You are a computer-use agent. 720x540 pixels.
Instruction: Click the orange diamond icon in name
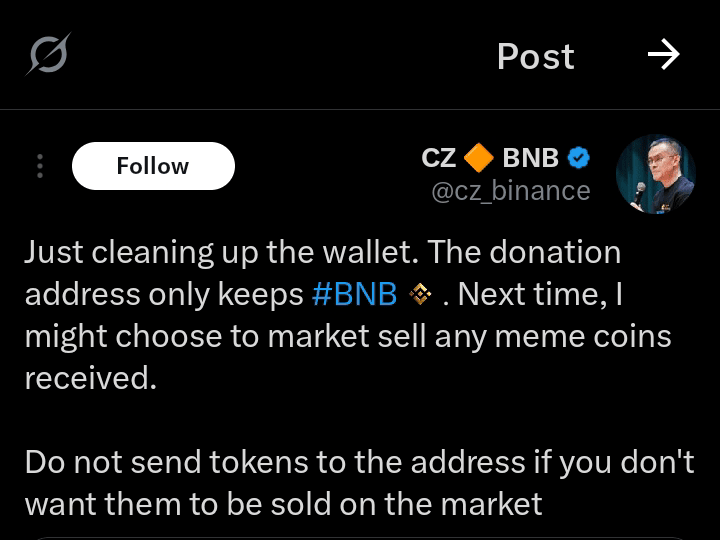pyautogui.click(x=479, y=158)
